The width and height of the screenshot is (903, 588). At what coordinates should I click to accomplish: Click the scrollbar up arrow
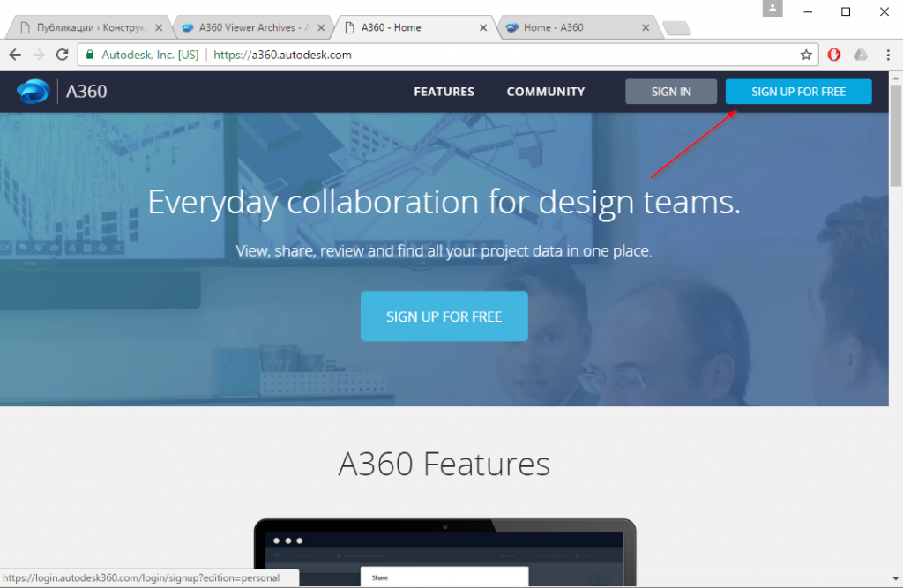pos(896,78)
